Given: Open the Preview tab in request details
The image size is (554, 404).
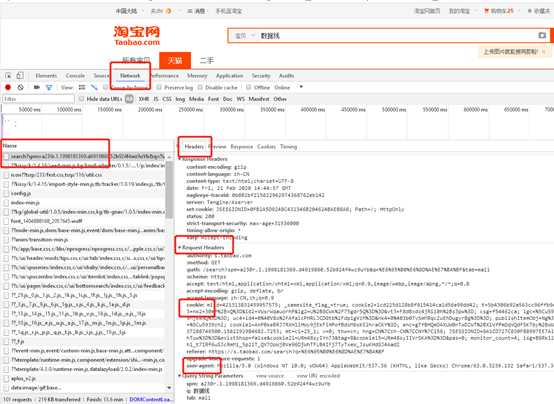Looking at the screenshot, I should click(x=218, y=147).
